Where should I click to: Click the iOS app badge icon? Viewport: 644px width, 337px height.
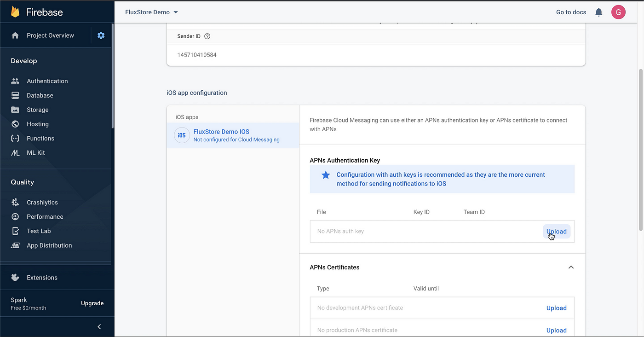coord(182,135)
